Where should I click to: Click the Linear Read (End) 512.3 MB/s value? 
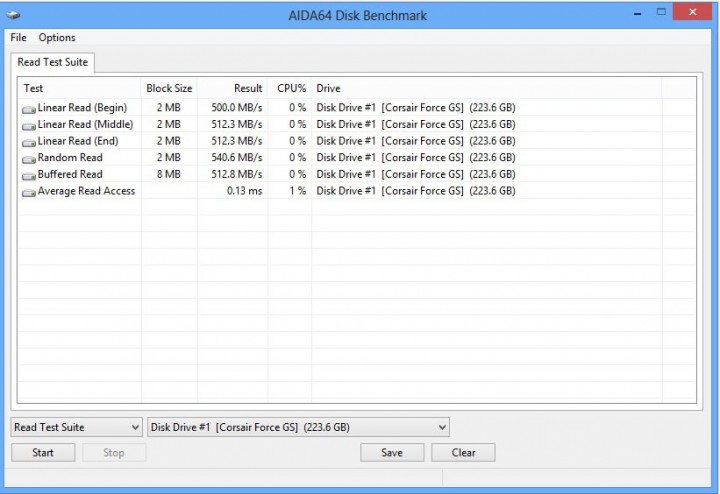(236, 141)
